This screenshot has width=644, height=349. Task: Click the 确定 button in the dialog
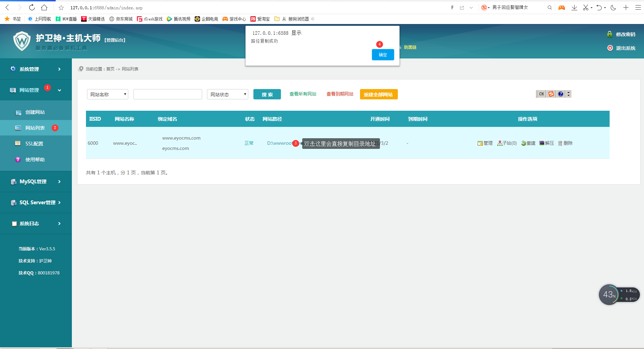[x=383, y=54]
